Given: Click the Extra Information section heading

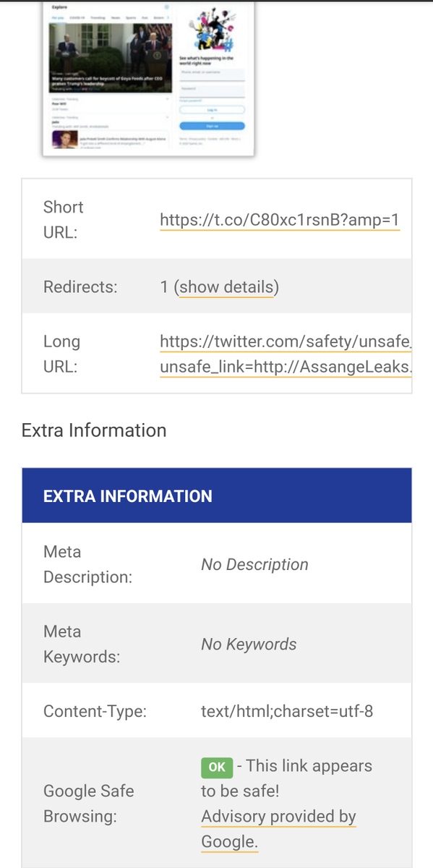Looking at the screenshot, I should pyautogui.click(x=94, y=430).
